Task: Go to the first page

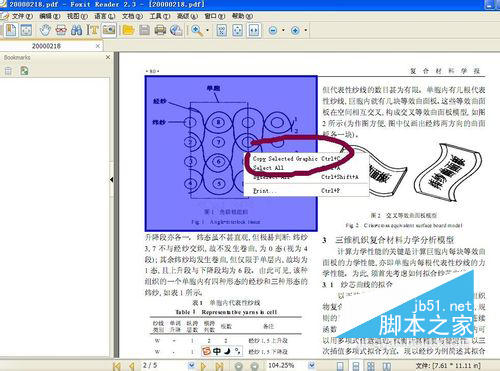Action: pyautogui.click(x=117, y=366)
